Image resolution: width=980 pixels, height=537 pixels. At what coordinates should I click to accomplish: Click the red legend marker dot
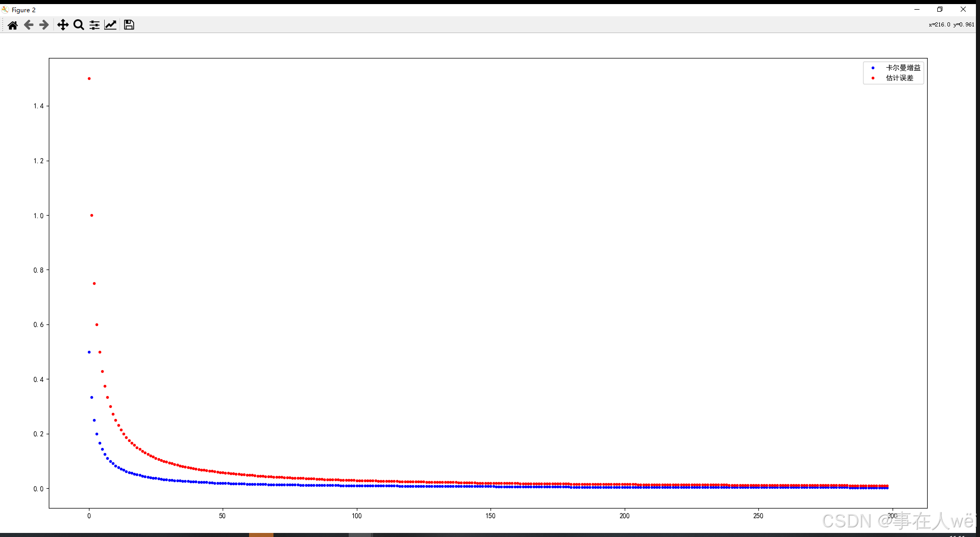point(873,78)
